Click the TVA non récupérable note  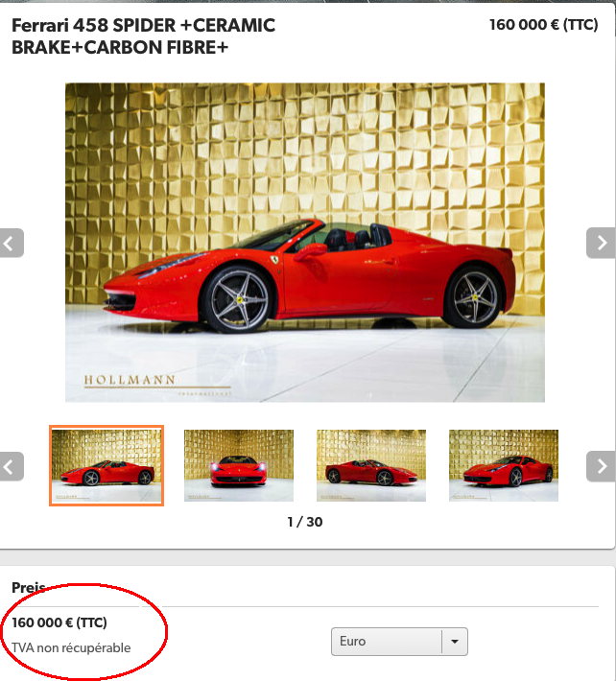[x=71, y=648]
